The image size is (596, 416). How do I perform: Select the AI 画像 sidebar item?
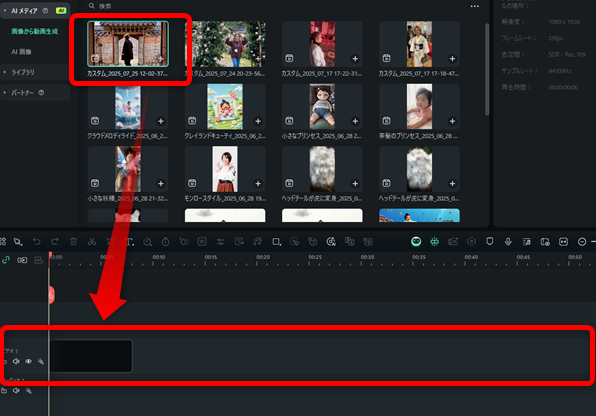point(21,52)
